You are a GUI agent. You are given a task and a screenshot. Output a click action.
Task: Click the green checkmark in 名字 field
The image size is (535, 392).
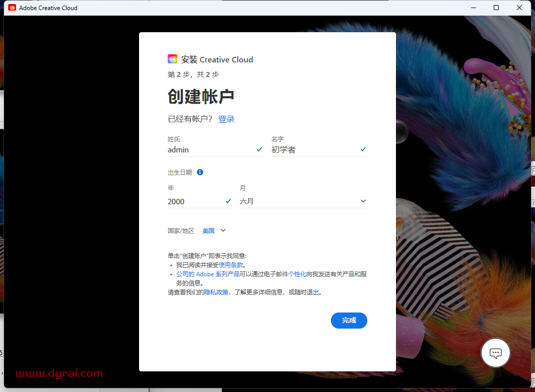point(363,149)
